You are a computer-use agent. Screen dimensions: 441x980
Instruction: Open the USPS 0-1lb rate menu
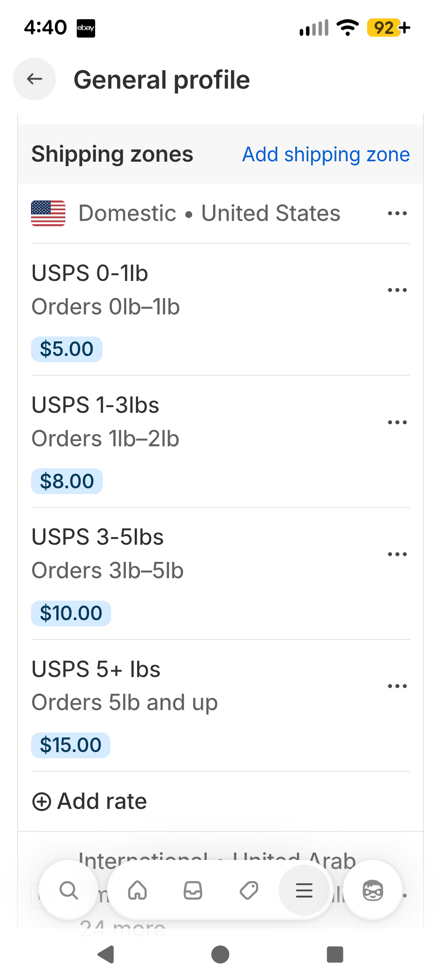(x=397, y=290)
